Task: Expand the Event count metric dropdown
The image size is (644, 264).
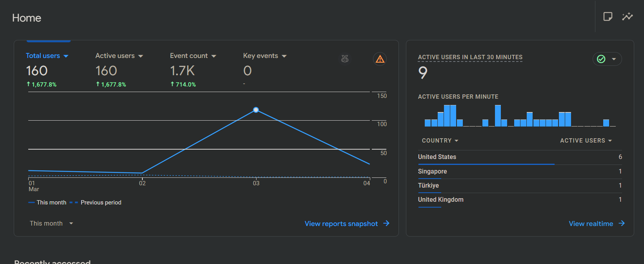Action: [214, 56]
